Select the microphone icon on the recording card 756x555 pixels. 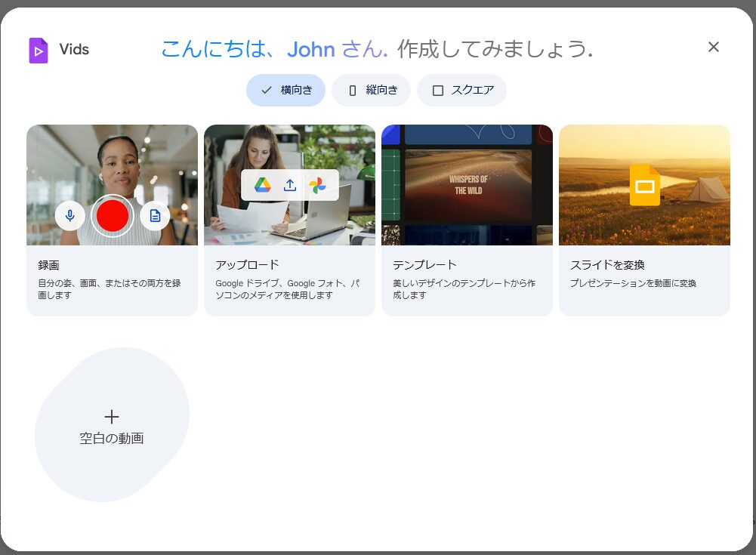(69, 215)
